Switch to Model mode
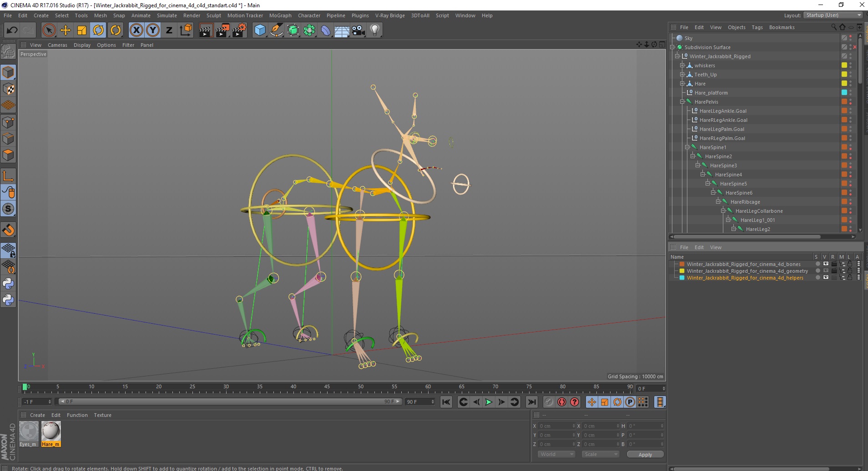This screenshot has height=471, width=868. tap(8, 73)
